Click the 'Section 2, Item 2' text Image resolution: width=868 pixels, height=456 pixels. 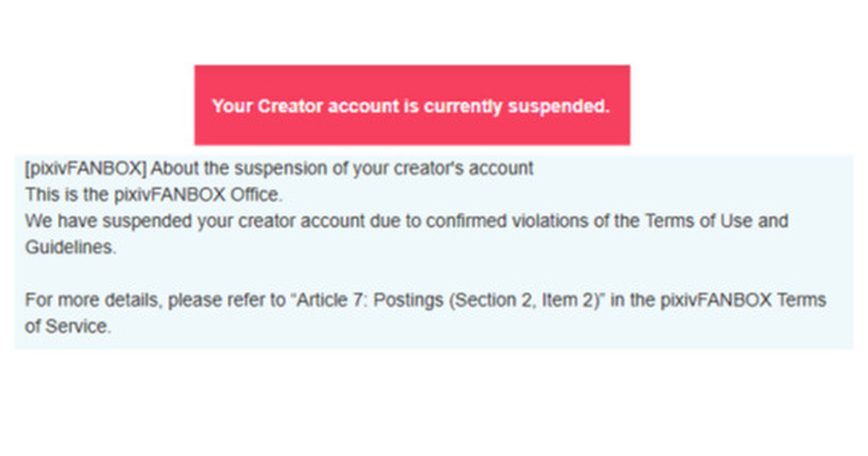[x=522, y=300]
